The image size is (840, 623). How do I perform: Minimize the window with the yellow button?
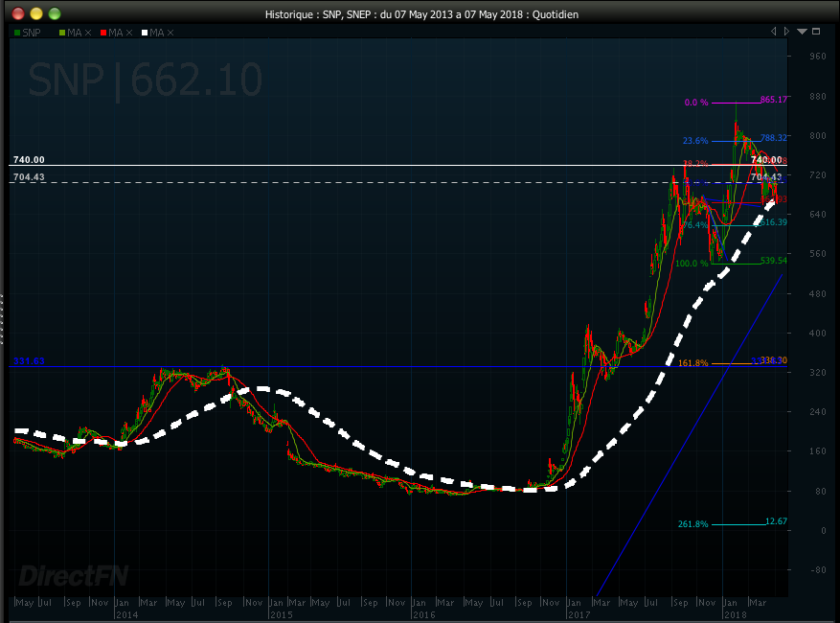click(35, 13)
